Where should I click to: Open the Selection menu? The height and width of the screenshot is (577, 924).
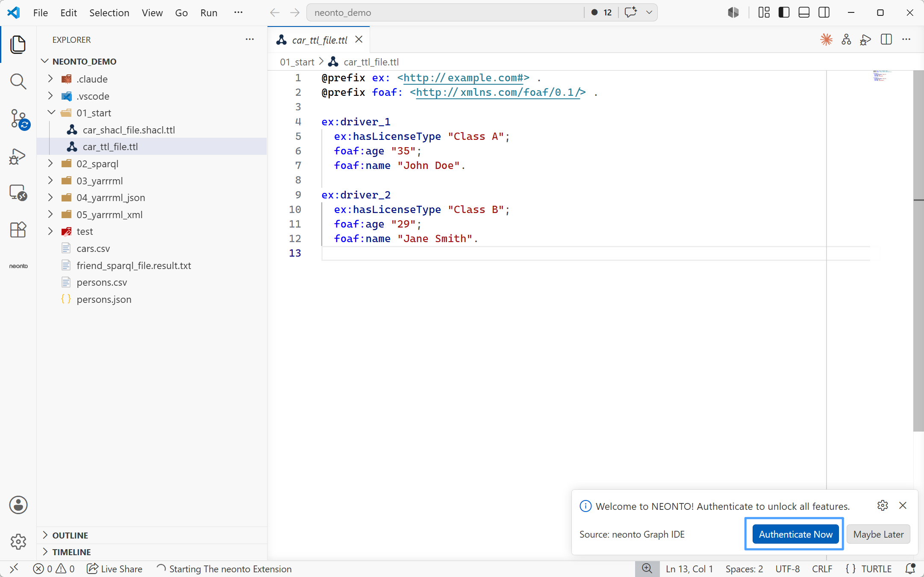click(109, 13)
